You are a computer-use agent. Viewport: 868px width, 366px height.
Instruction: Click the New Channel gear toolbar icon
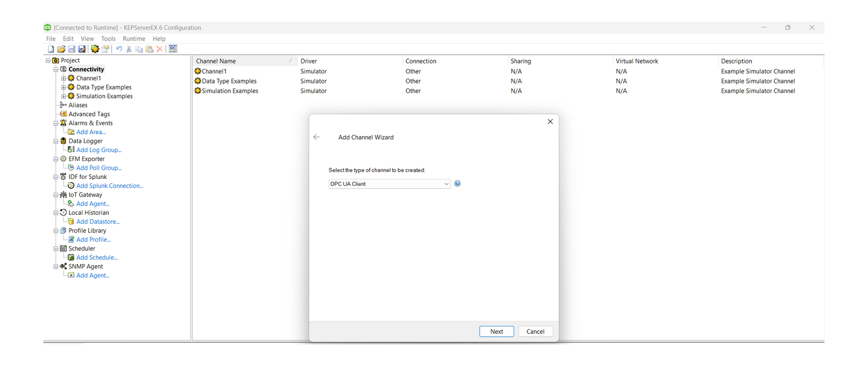(x=95, y=49)
